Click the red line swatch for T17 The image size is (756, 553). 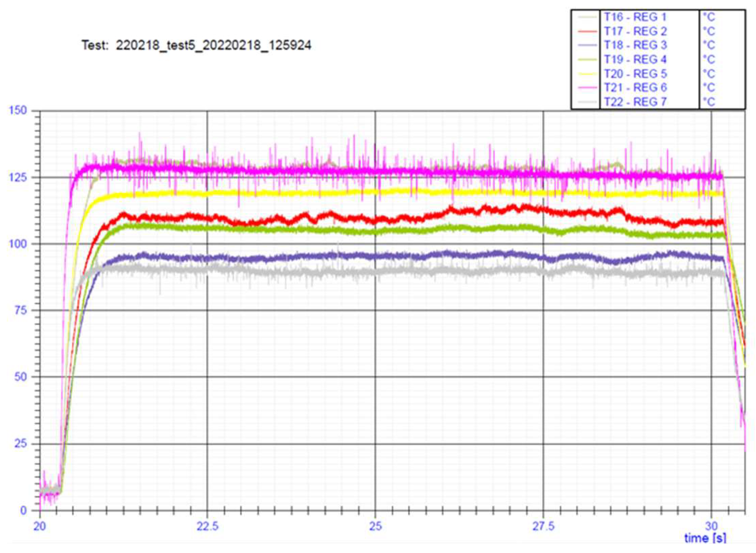point(587,31)
